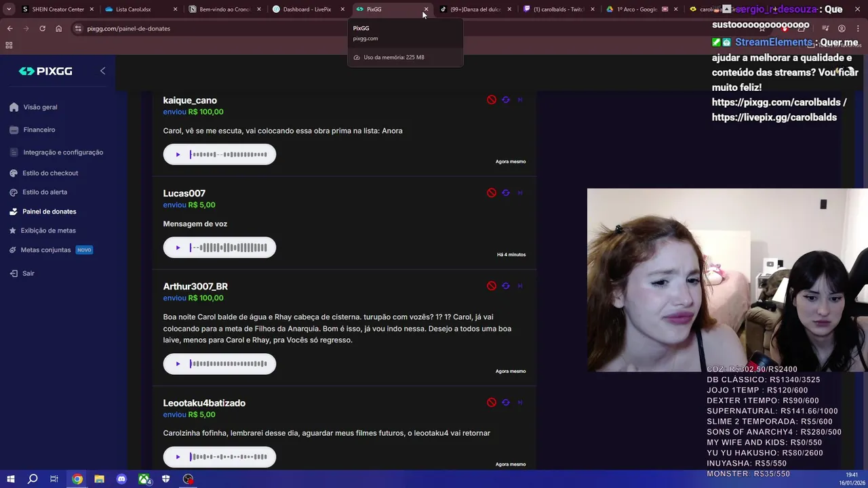Open Xbox app from the taskbar

(144, 479)
